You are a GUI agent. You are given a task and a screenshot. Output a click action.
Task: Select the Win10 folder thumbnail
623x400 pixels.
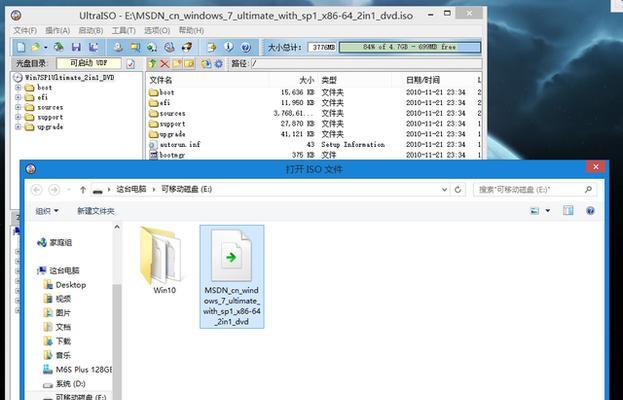pos(164,260)
